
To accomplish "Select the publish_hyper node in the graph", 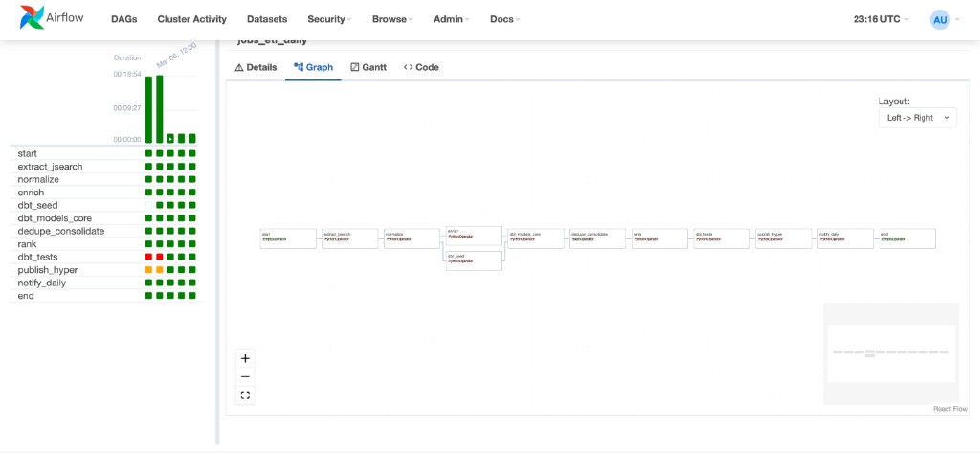I will 783,238.
